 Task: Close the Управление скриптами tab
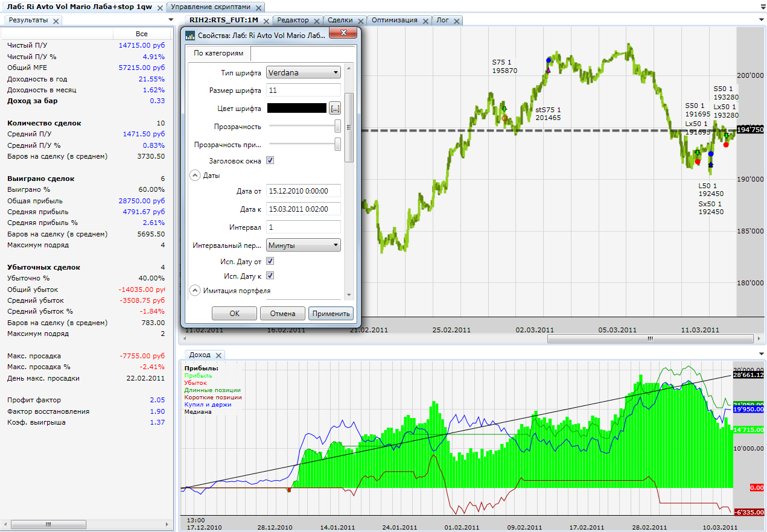(258, 8)
